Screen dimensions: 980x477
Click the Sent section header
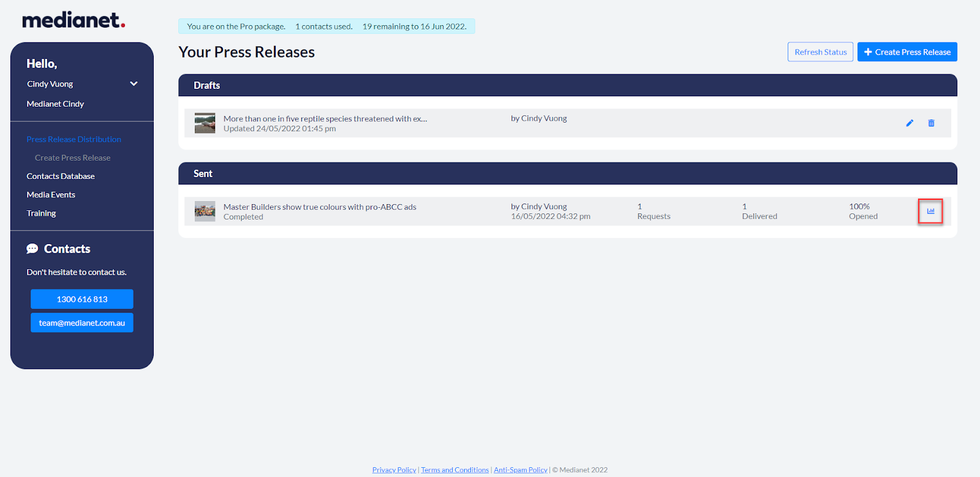click(567, 174)
